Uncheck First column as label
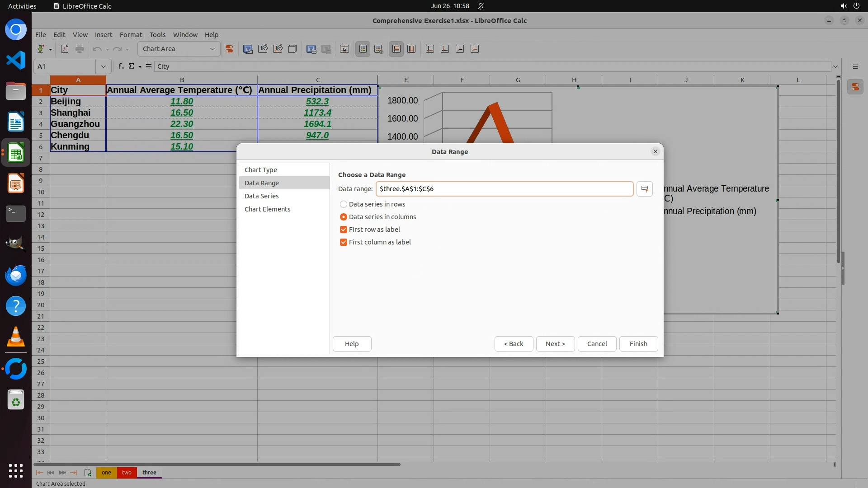Viewport: 868px width, 488px height. click(344, 242)
